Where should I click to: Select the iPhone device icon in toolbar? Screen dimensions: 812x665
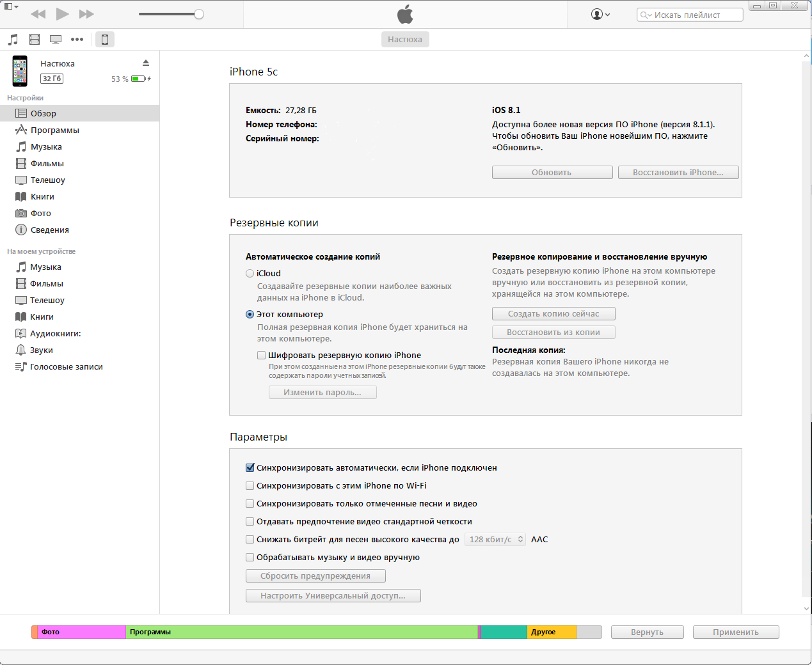105,40
